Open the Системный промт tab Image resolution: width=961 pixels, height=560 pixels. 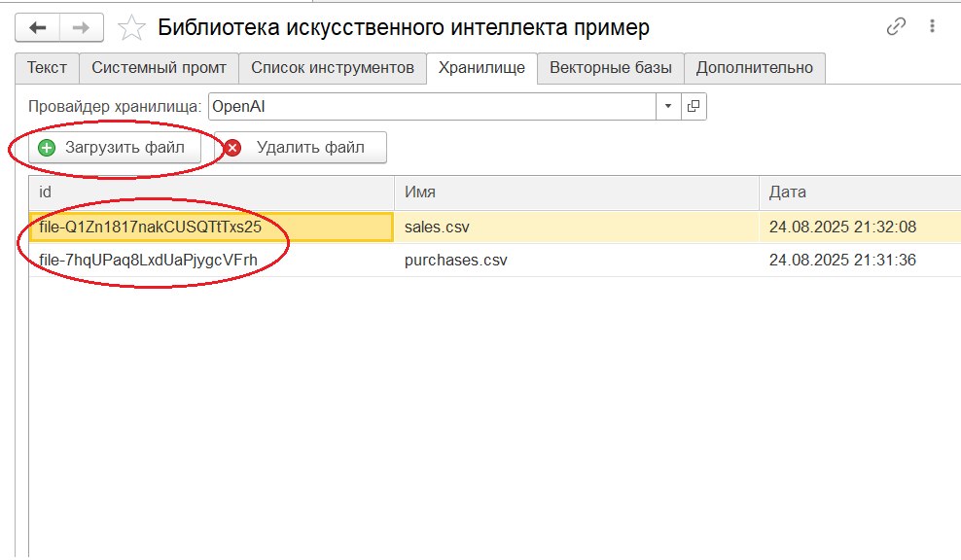coord(159,68)
